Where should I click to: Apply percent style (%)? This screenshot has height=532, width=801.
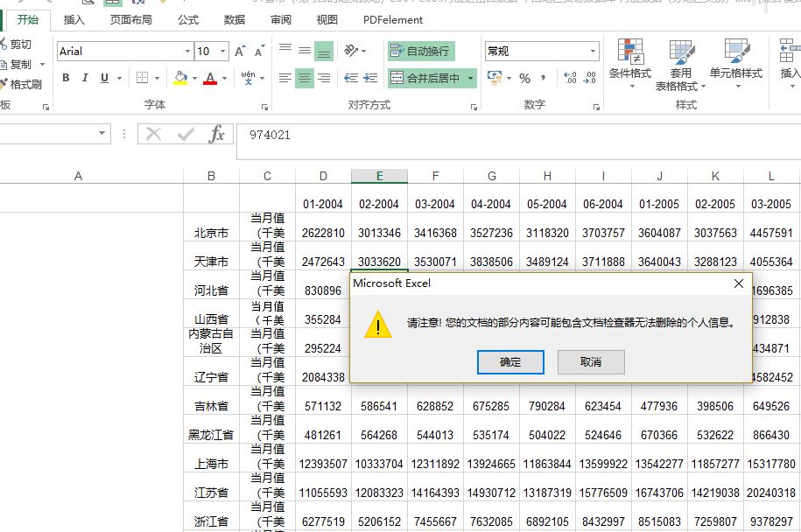524,78
